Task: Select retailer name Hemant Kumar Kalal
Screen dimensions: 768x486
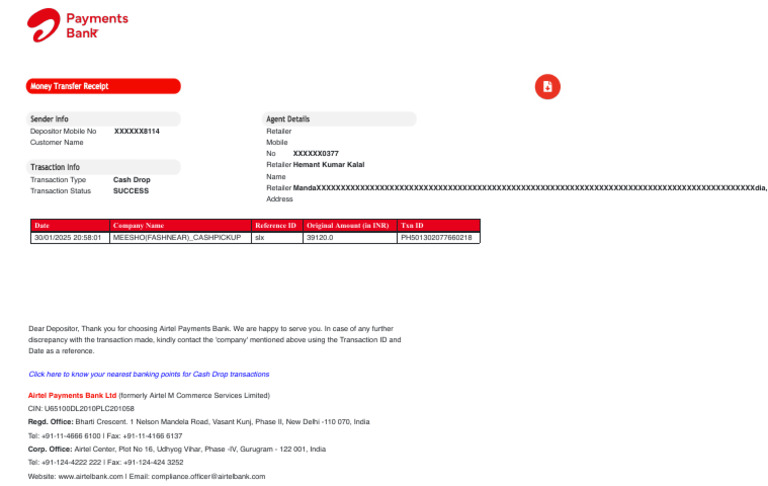Action: point(329,165)
